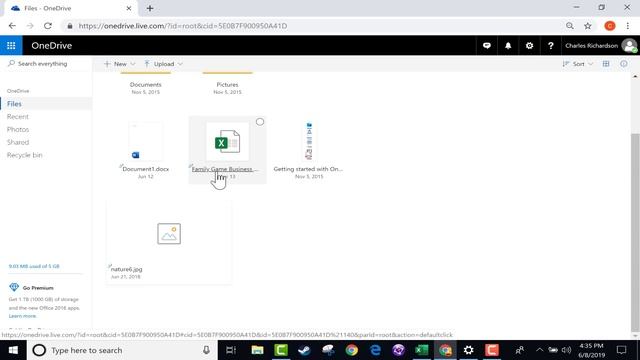The height and width of the screenshot is (360, 640).
Task: Open a new browser tab
Action: point(150,8)
